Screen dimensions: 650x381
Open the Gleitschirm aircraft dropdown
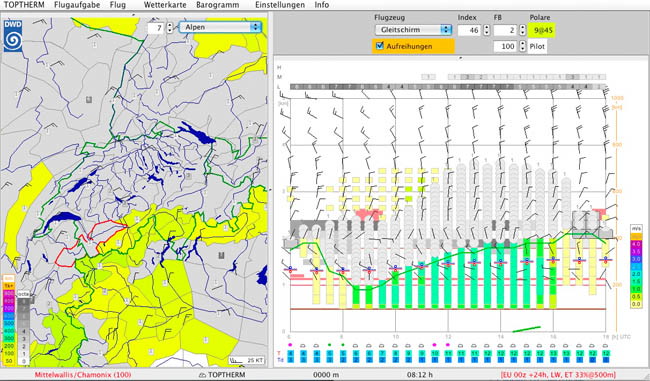tap(413, 30)
